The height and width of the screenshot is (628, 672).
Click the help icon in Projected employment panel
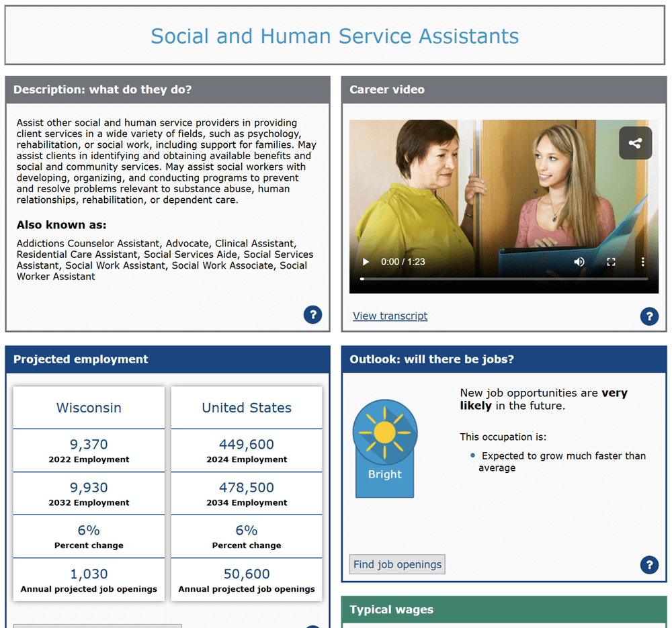312,625
